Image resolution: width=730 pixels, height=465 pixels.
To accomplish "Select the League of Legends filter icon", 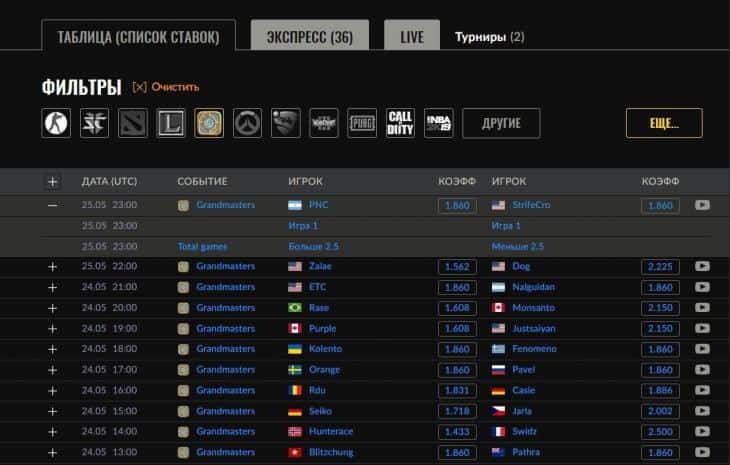I will [171, 123].
